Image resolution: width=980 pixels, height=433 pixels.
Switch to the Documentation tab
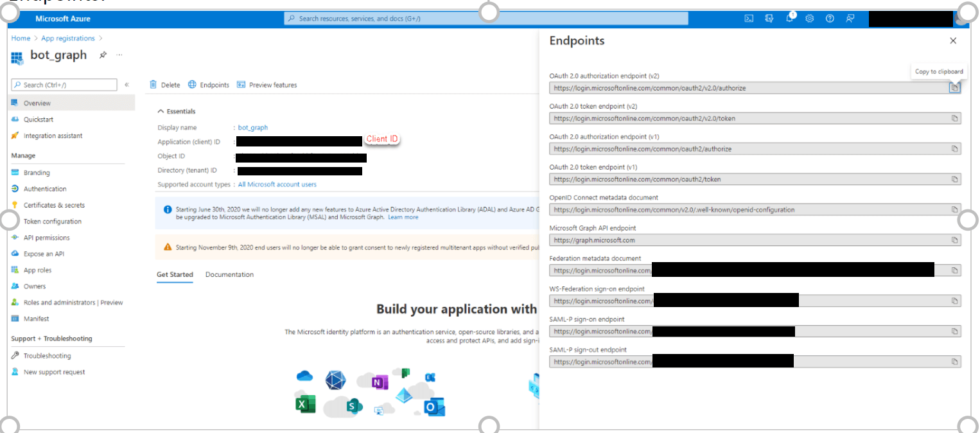pyautogui.click(x=229, y=274)
